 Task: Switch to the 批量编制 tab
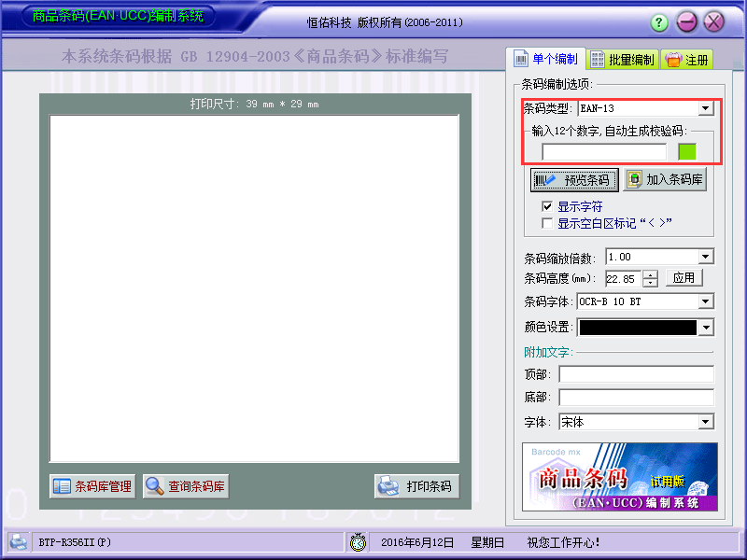(623, 60)
